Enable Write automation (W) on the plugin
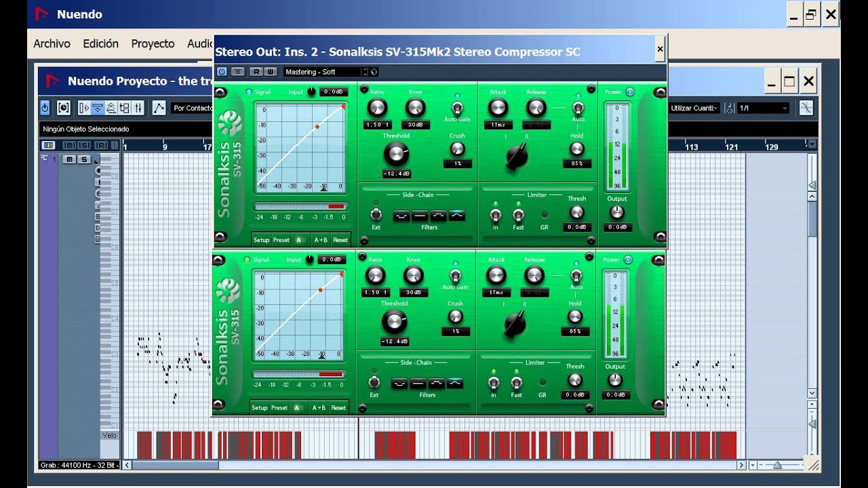The image size is (868, 488). [271, 71]
